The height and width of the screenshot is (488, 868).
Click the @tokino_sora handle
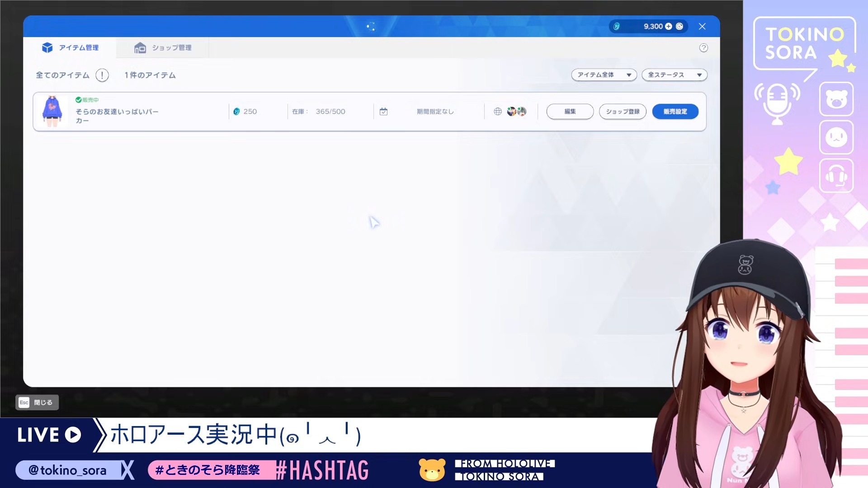tap(67, 470)
